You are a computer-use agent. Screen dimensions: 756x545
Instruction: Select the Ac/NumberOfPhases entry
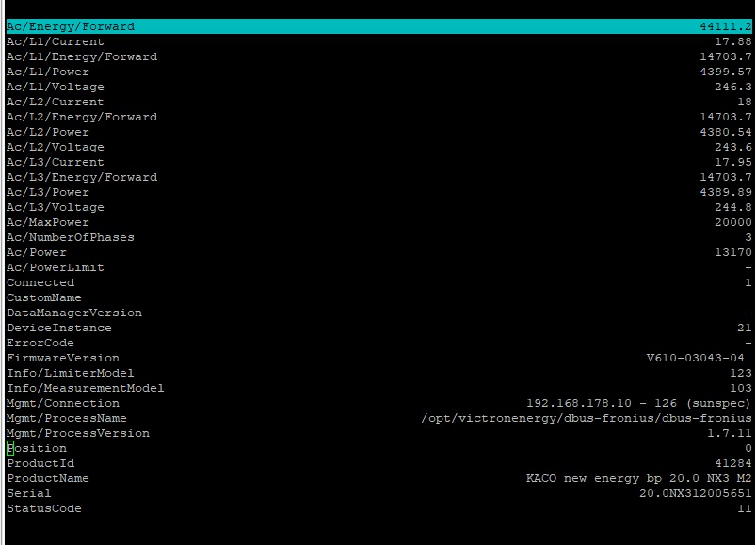click(378, 237)
